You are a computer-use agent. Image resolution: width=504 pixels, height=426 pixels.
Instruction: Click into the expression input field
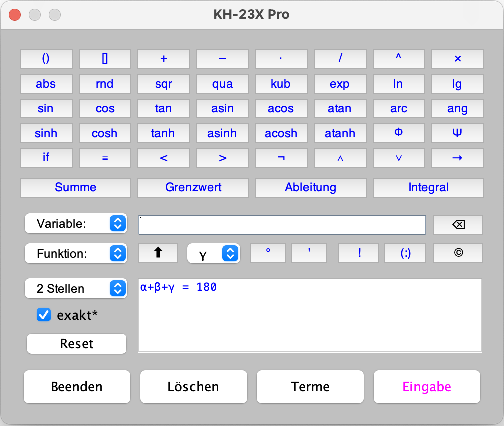tap(282, 225)
